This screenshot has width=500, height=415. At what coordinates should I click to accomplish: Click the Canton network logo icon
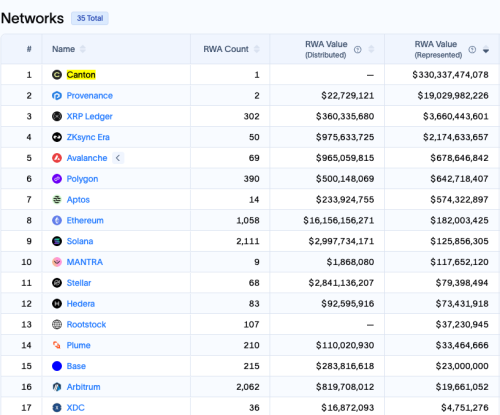pos(57,75)
